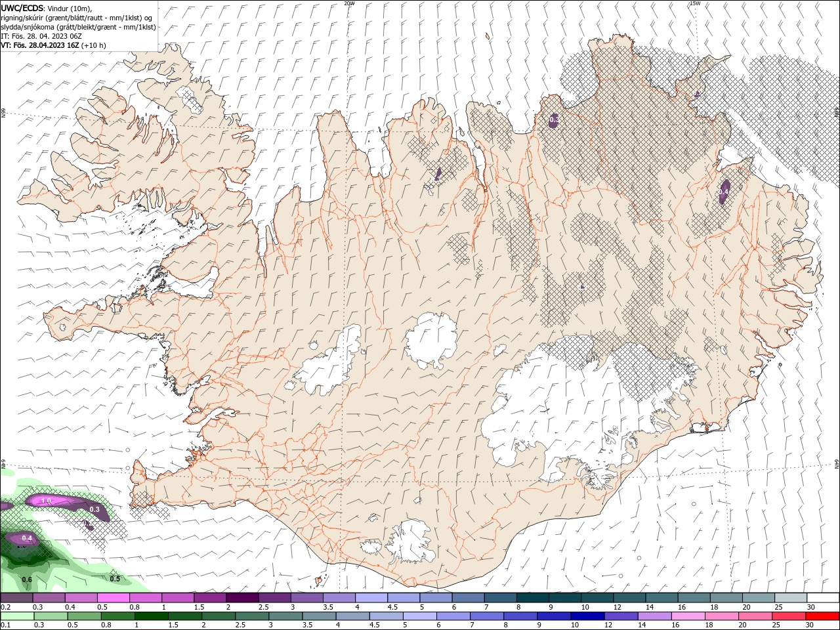Click the white swatch labeled 30 in the top legend row
This screenshot has height=630, width=840.
tap(824, 598)
